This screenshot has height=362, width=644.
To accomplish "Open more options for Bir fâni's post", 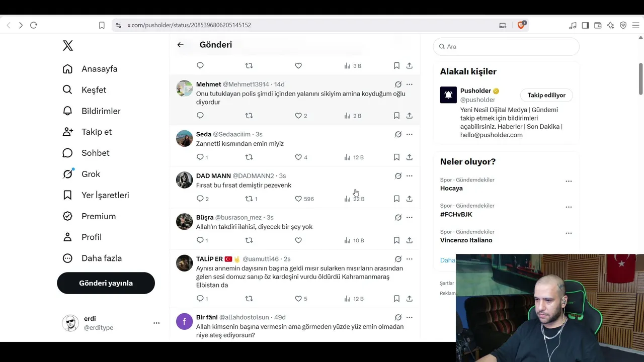I will 410,318.
